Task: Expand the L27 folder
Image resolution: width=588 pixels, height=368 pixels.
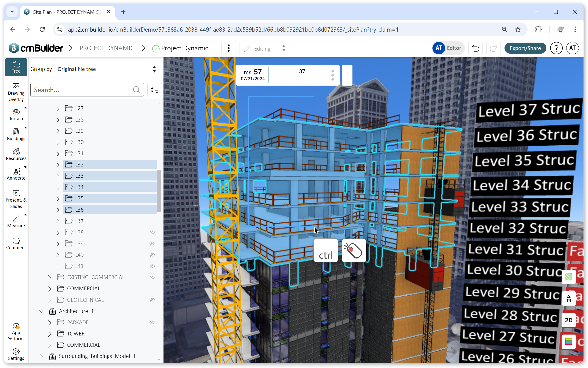Action: coord(58,108)
